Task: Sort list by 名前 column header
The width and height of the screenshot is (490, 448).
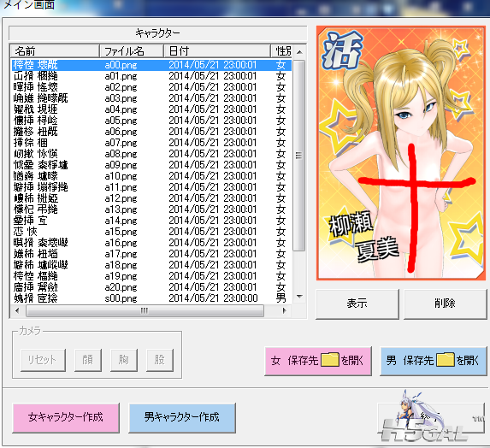Action: tap(55, 51)
